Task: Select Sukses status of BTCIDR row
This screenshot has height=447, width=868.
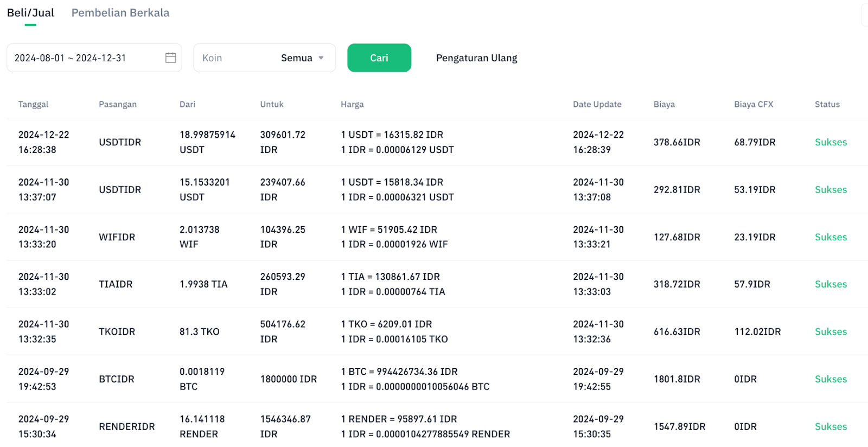Action: pyautogui.click(x=831, y=379)
